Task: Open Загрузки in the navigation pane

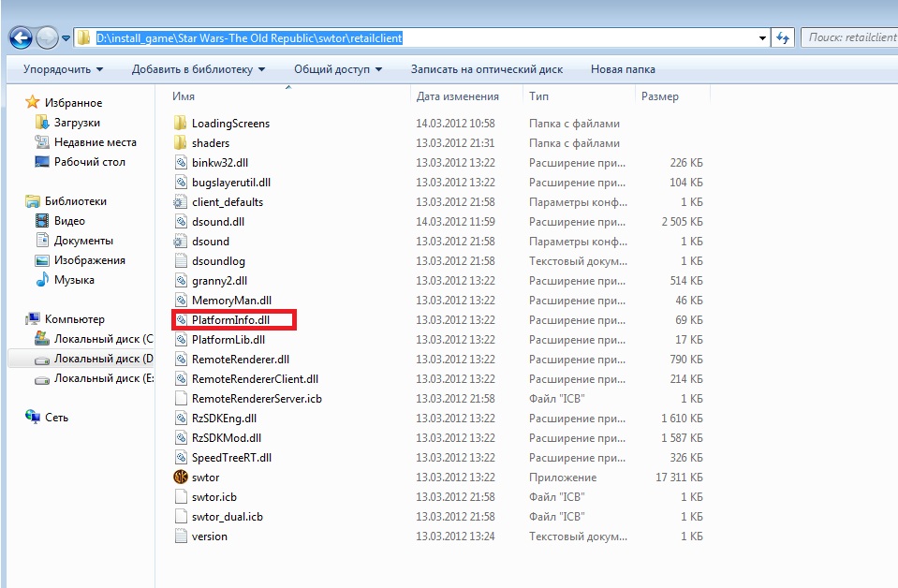Action: click(x=77, y=123)
